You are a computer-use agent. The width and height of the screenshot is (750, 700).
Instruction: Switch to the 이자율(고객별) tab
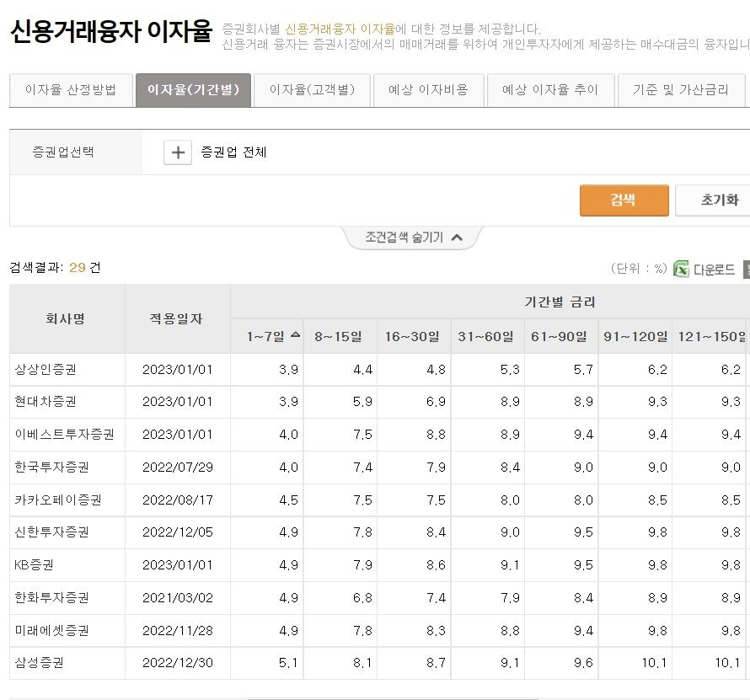(x=311, y=90)
